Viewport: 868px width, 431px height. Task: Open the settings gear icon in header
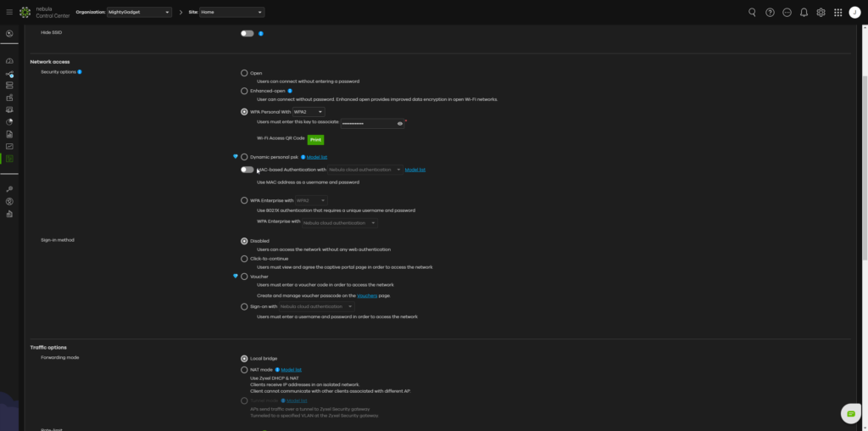(821, 12)
